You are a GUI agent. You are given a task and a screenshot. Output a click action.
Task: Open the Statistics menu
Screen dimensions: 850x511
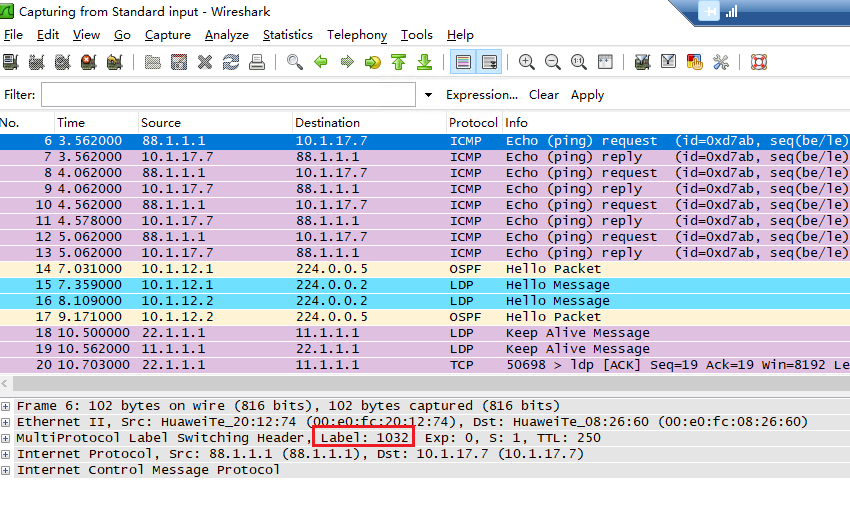pyautogui.click(x=287, y=35)
